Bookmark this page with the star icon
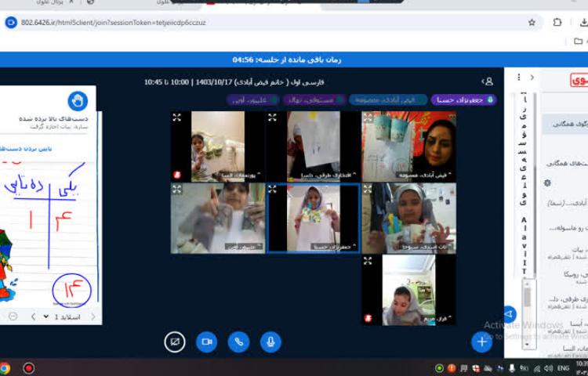 (532, 23)
